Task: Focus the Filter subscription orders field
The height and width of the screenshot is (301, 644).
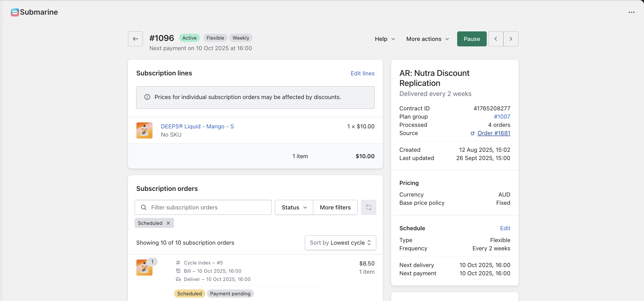Action: point(203,207)
